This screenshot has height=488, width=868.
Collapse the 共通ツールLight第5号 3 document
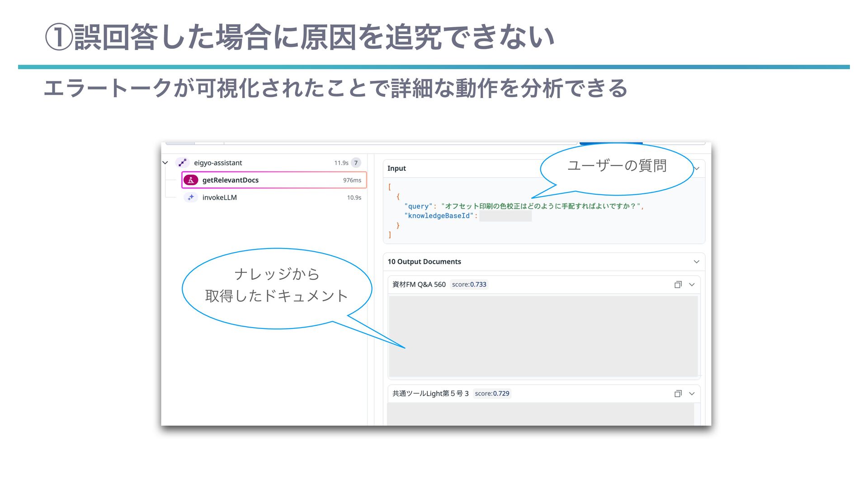click(x=692, y=394)
